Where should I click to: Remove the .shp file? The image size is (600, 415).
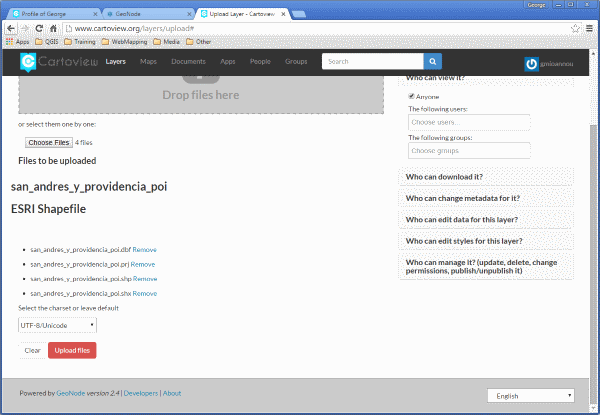(x=145, y=279)
